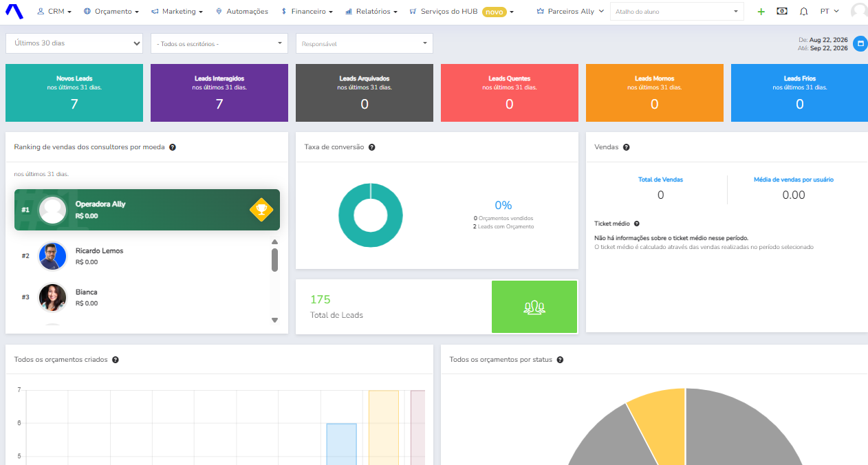Click the Ricardo Lemos name text
This screenshot has height=465, width=868.
[x=100, y=251]
